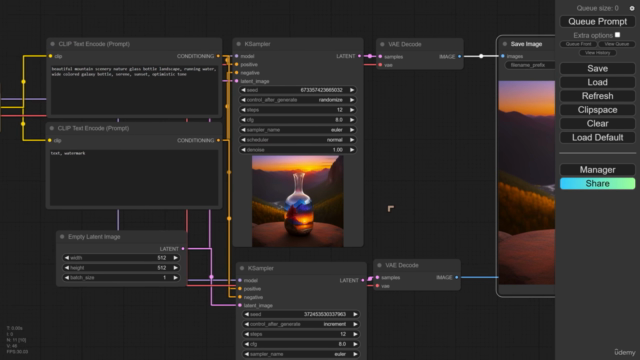
Task: Click the bottle preview image in KSampler
Action: point(298,201)
